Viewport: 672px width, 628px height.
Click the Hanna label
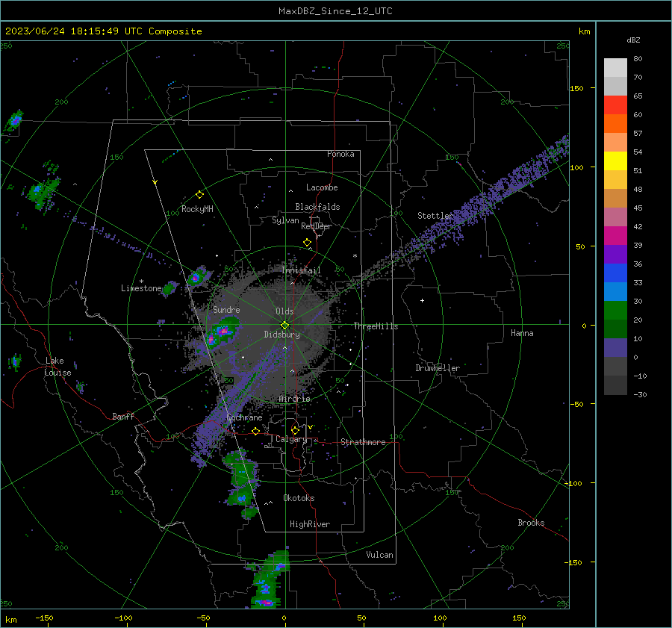point(522,333)
